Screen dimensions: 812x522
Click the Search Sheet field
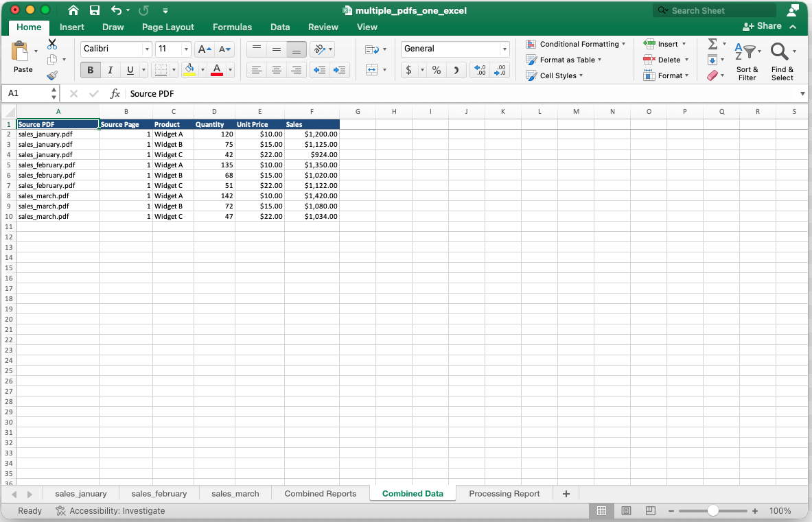(x=715, y=10)
